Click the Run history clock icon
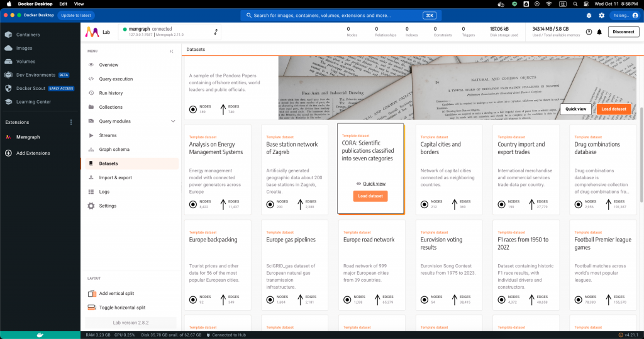 click(91, 93)
